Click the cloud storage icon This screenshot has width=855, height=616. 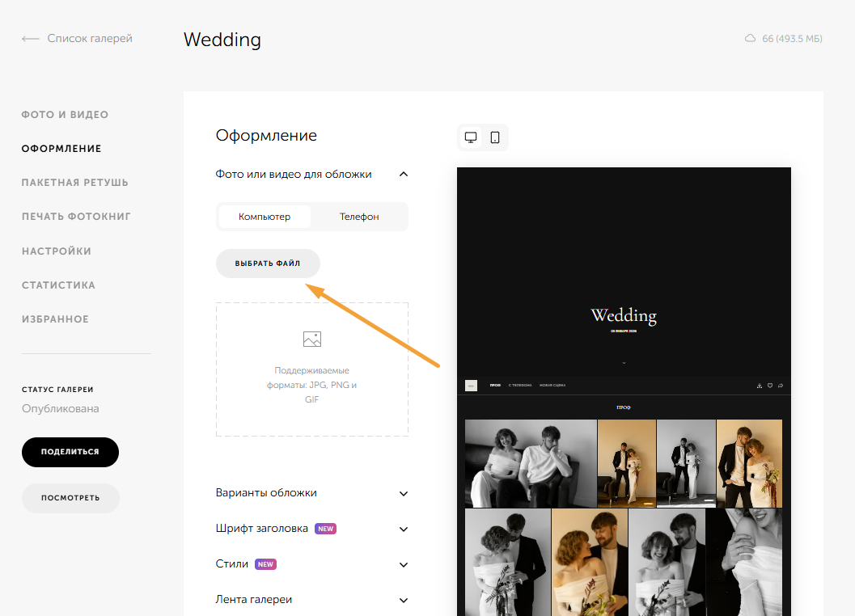coord(751,38)
